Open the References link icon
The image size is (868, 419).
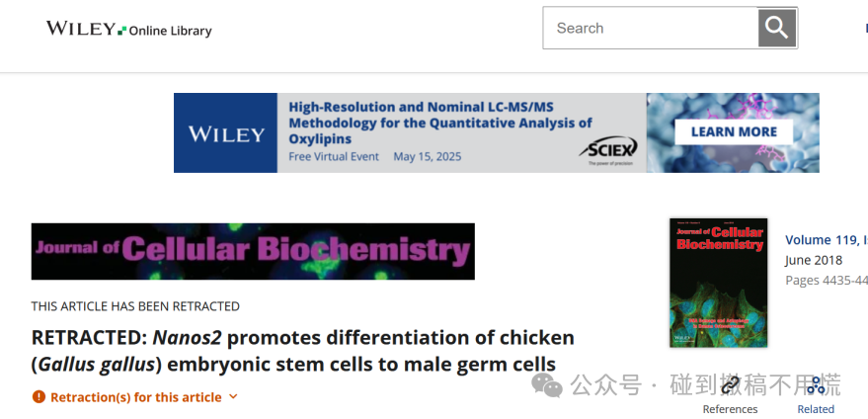[730, 385]
